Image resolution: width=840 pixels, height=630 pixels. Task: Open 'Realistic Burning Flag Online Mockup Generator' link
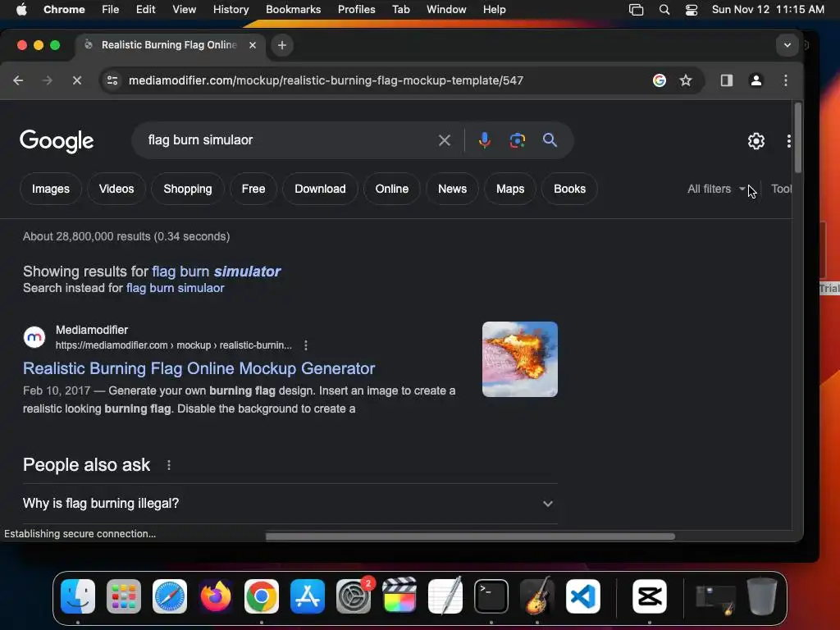click(x=199, y=368)
